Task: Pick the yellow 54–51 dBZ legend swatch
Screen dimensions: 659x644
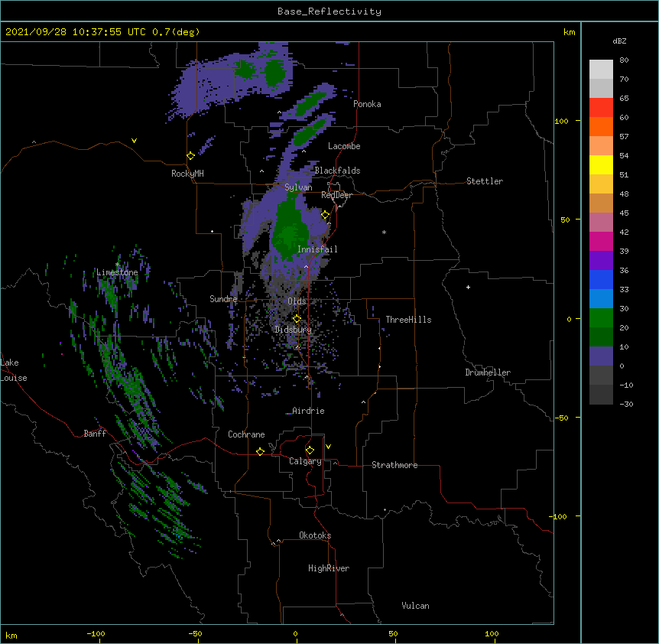Action: (x=601, y=165)
